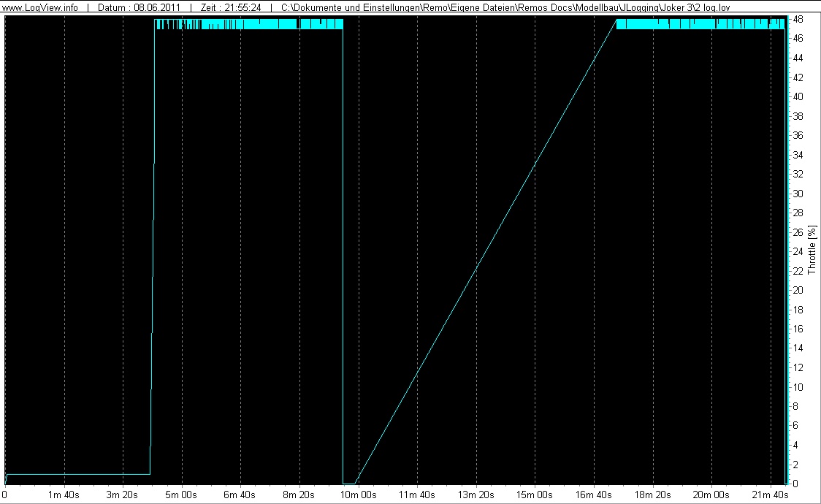Click the 20 value on throttle axis
This screenshot has width=821, height=504.
[x=798, y=290]
